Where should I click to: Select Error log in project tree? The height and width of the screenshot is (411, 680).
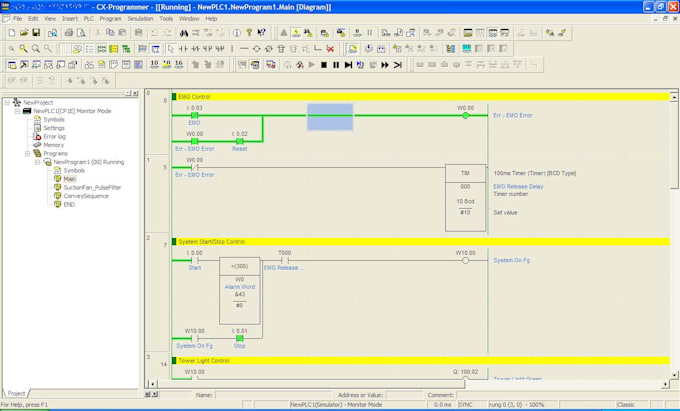tap(54, 137)
